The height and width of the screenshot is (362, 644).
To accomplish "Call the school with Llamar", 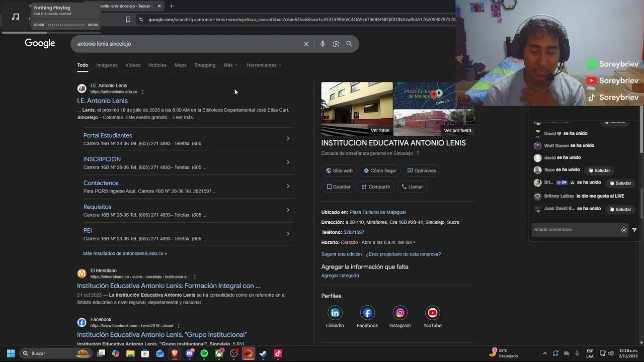I will pos(412,187).
